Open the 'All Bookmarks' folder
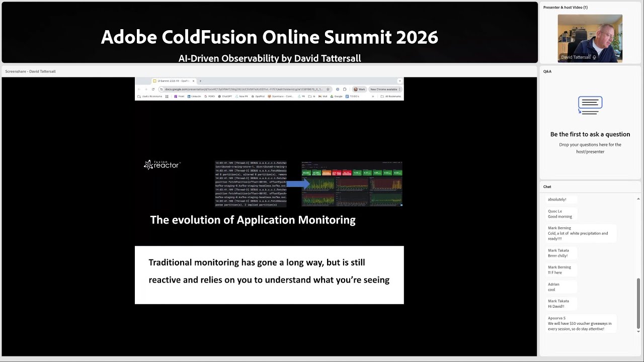644x362 pixels. point(391,96)
